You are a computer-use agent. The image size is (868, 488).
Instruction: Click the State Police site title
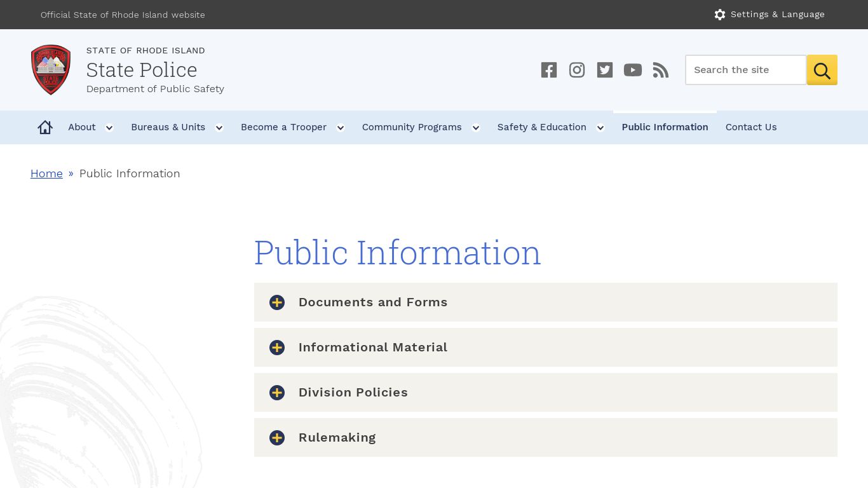click(142, 70)
